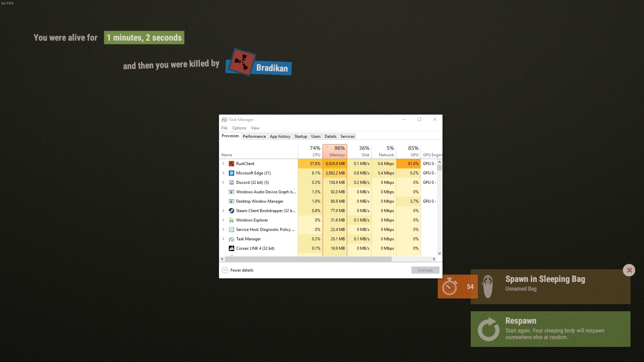Click the Rust logo next to Bradikan
This screenshot has height=362, width=644.
point(242,62)
